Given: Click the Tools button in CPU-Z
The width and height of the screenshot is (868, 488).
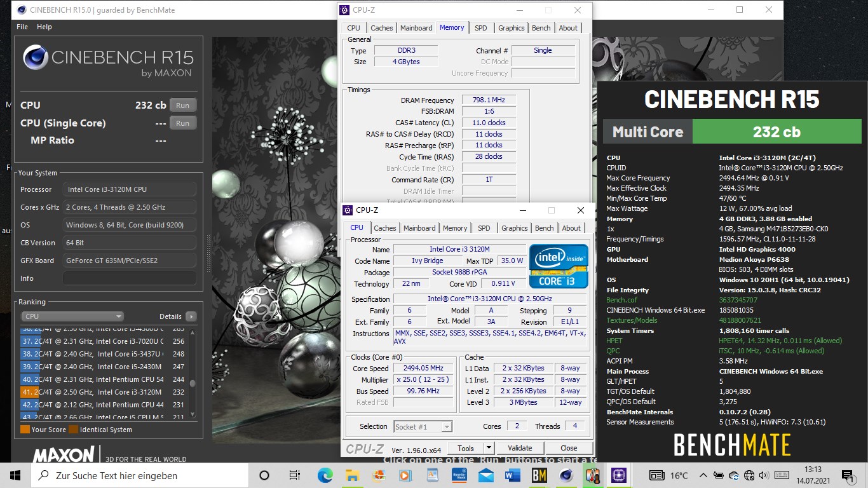Looking at the screenshot, I should [x=466, y=448].
